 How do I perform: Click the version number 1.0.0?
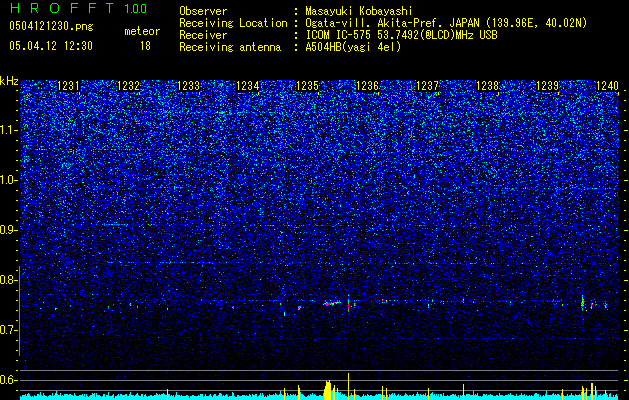click(x=136, y=8)
